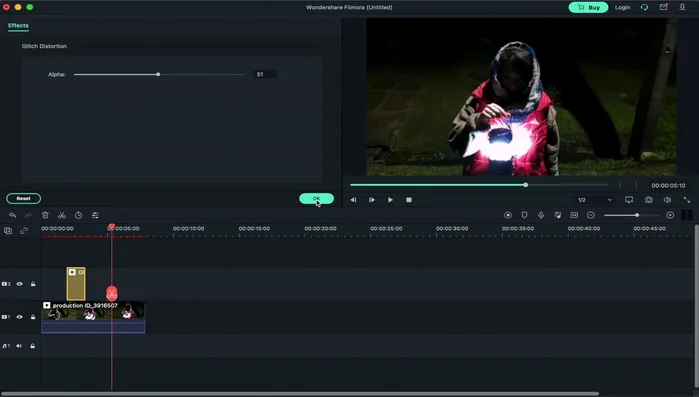Click the red playhead top marker
The height and width of the screenshot is (397, 699).
click(112, 227)
